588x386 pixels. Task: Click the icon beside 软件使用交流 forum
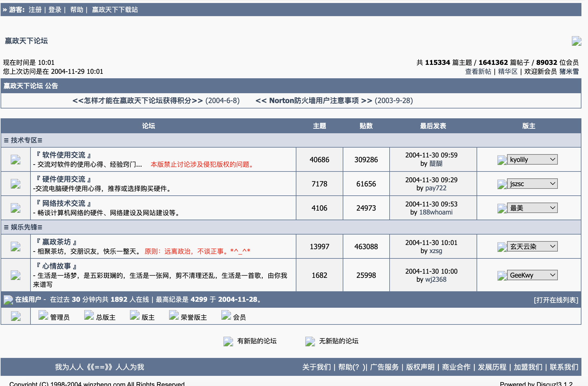pos(16,160)
